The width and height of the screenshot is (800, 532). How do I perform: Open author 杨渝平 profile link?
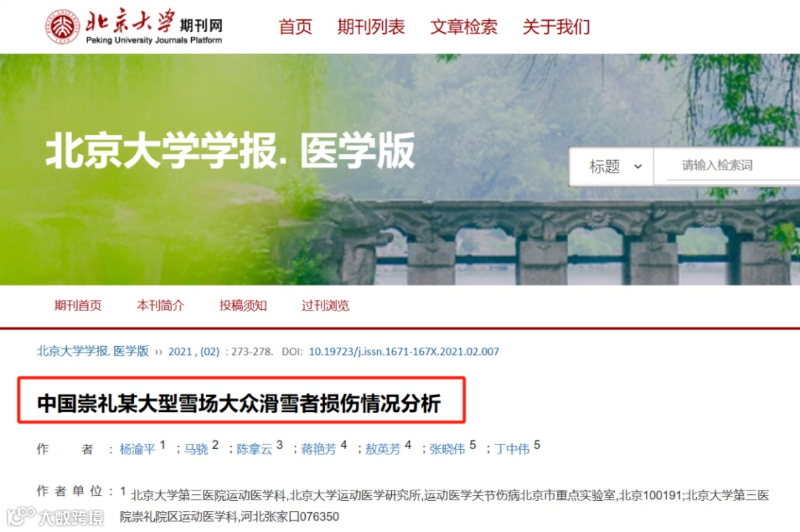[137, 449]
